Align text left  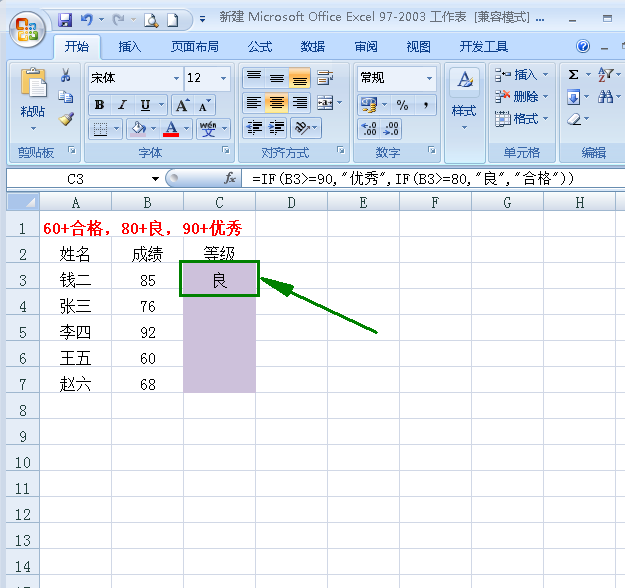coord(254,103)
